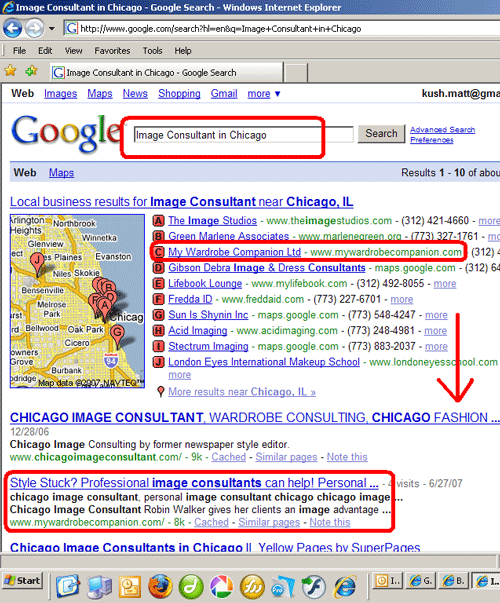
Task: Open The Image Studios listing
Action: click(x=212, y=221)
